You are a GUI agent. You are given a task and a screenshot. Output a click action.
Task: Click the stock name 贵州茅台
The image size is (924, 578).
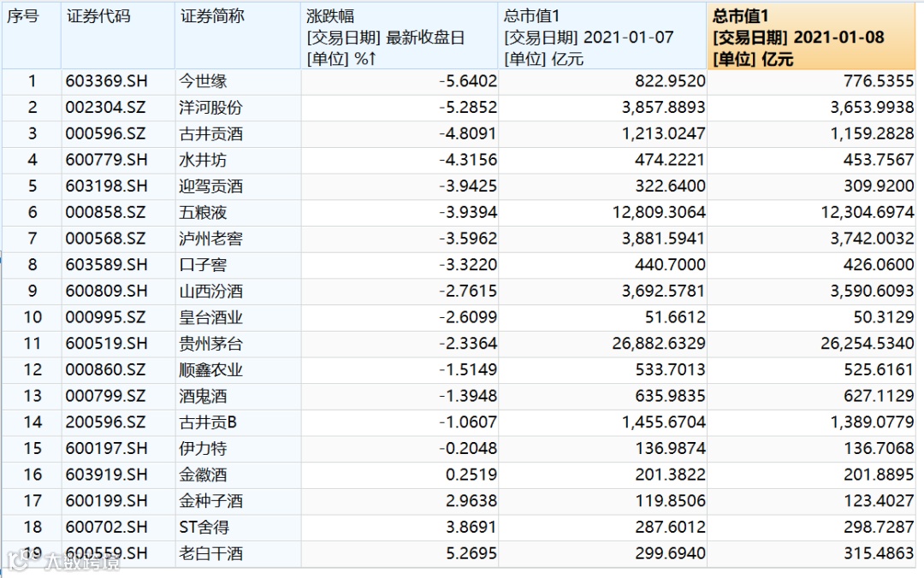(210, 344)
